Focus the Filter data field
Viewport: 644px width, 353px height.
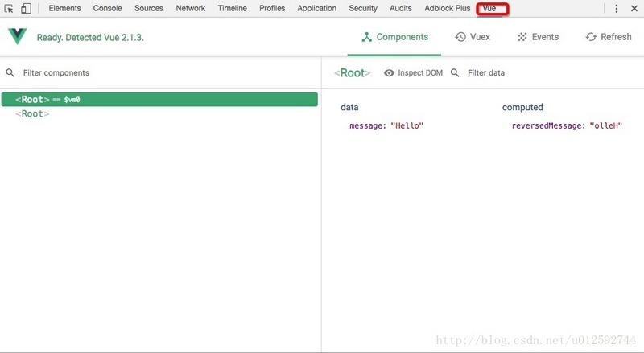tap(486, 73)
